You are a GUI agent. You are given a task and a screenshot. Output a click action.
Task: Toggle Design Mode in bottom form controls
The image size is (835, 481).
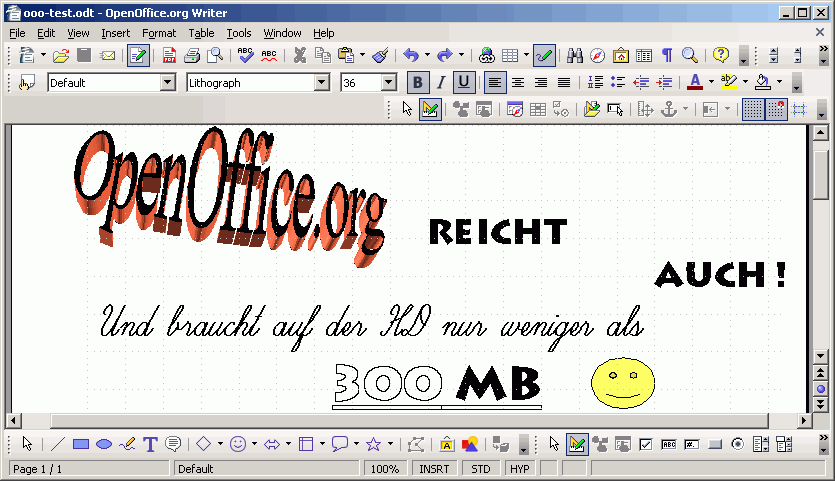tap(577, 444)
